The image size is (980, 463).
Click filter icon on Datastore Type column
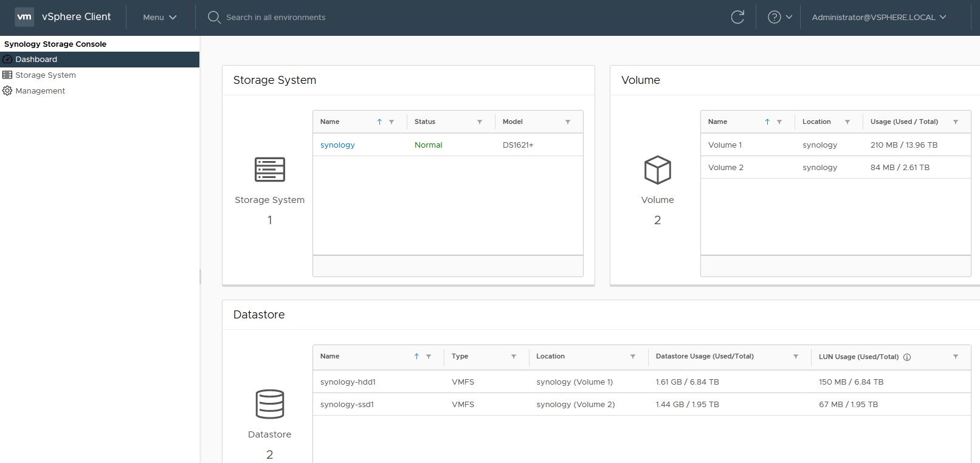514,357
